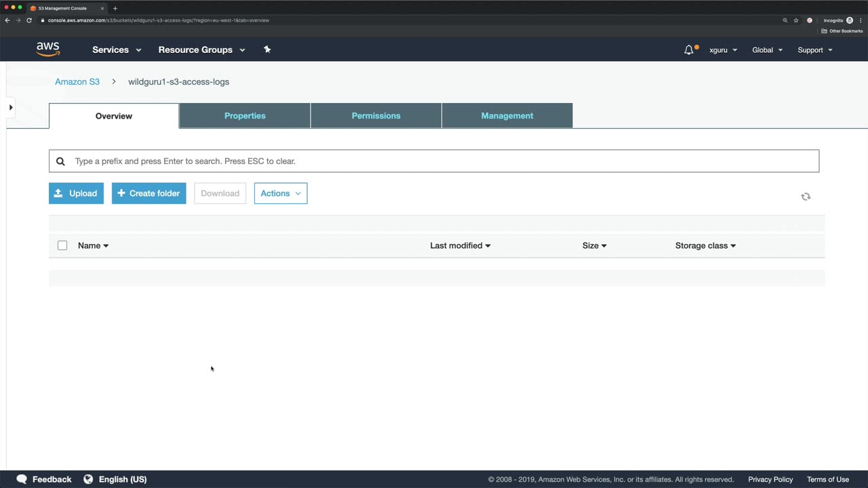Open the Other Bookmarks folder
This screenshot has height=488, width=868.
[842, 31]
